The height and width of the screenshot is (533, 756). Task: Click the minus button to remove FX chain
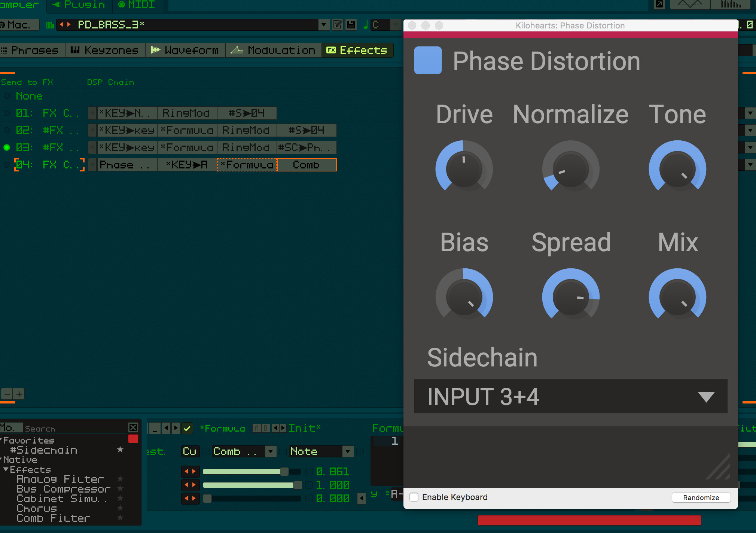[x=7, y=394]
